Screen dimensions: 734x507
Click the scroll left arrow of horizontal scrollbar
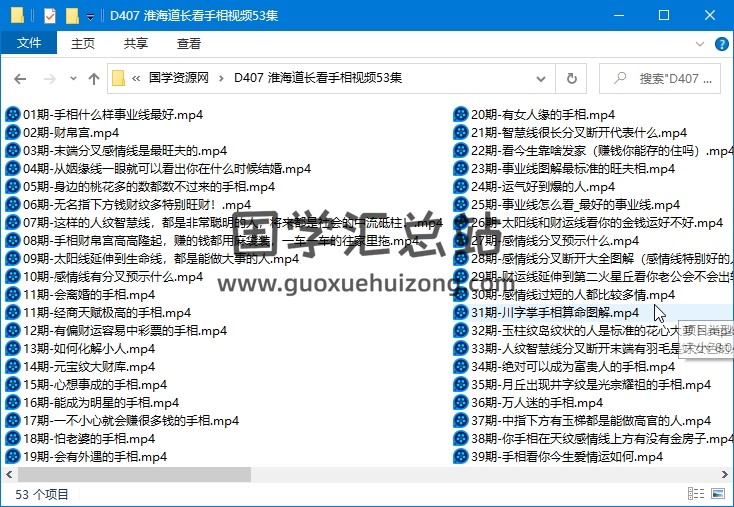tap(9, 475)
